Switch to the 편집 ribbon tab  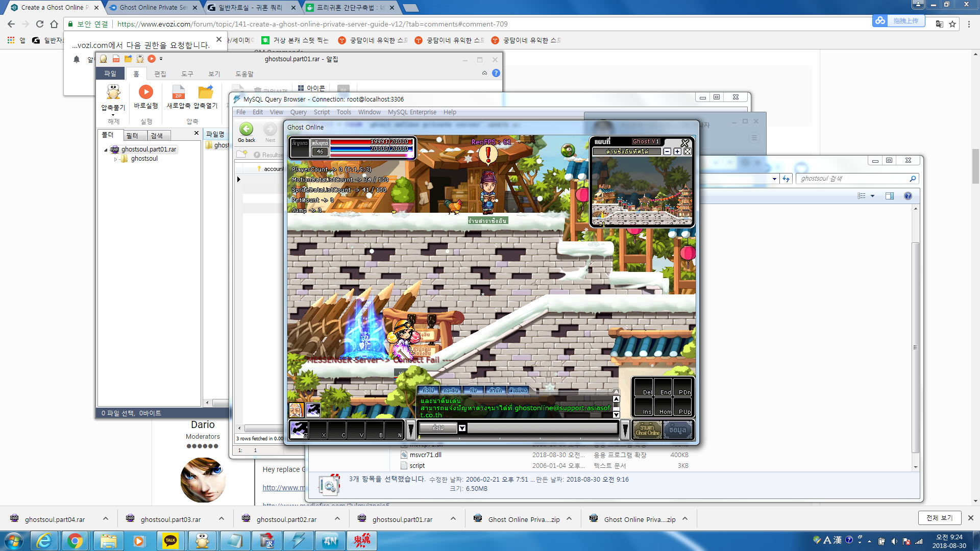point(160,74)
